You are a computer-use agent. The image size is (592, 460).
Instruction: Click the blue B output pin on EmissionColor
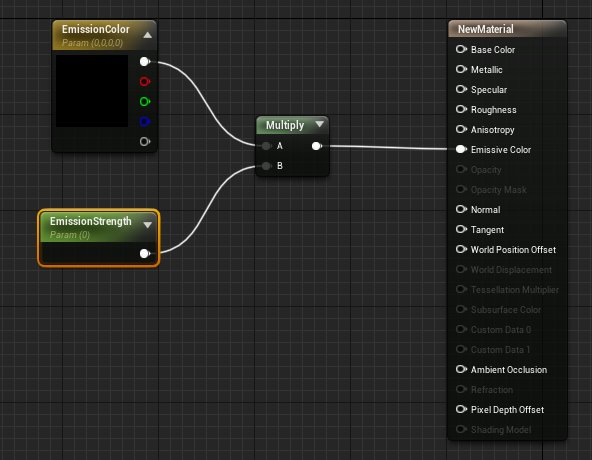[145, 121]
